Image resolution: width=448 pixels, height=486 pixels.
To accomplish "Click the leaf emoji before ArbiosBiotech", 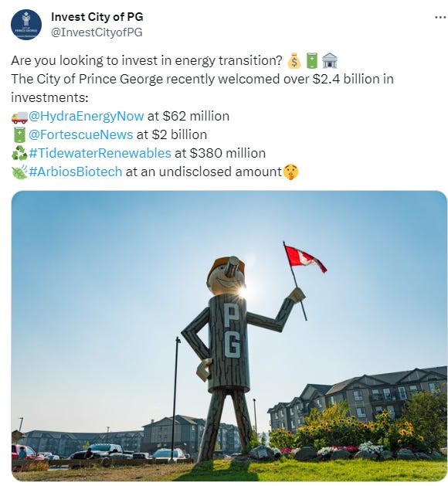I will click(19, 172).
